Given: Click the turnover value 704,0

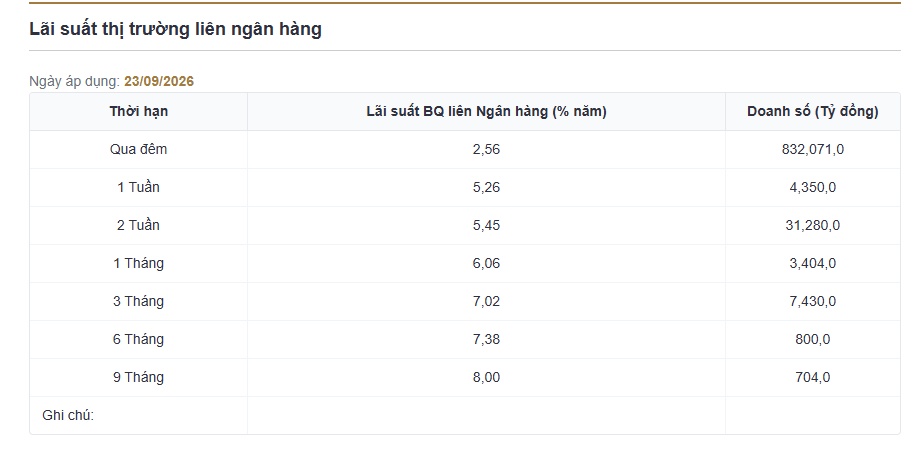Looking at the screenshot, I should pos(813,377).
